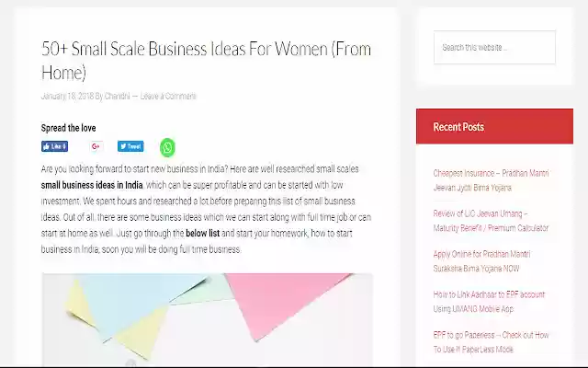Open How to Link Aadhaar to EPF post
588x368 pixels.
[x=489, y=301]
